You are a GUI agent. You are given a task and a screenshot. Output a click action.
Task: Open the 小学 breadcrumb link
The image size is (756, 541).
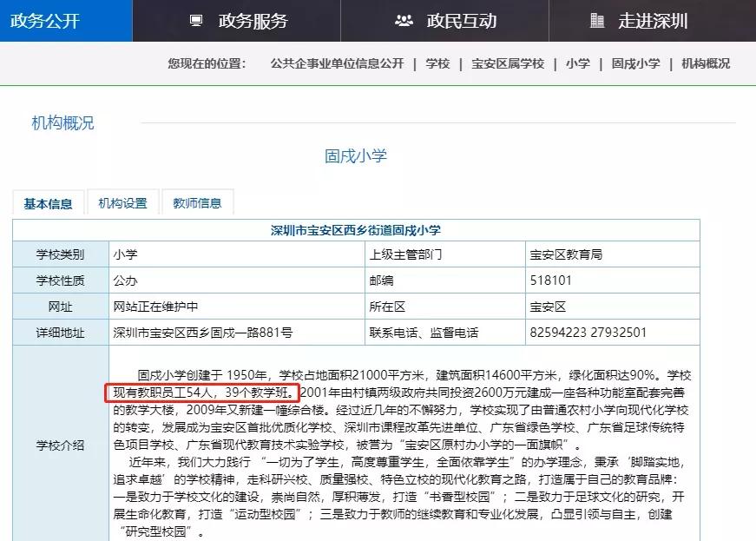(578, 63)
